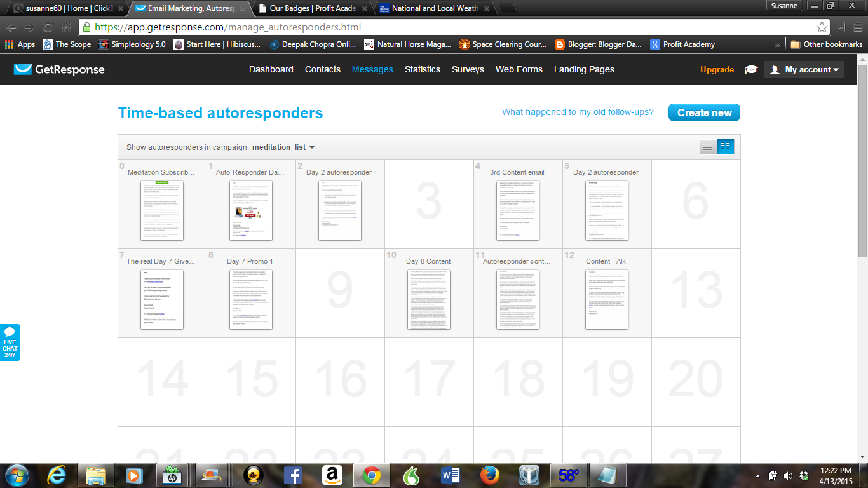Open the Content - AR day 12 thumbnail
Viewport: 868px width, 488px height.
(x=606, y=299)
